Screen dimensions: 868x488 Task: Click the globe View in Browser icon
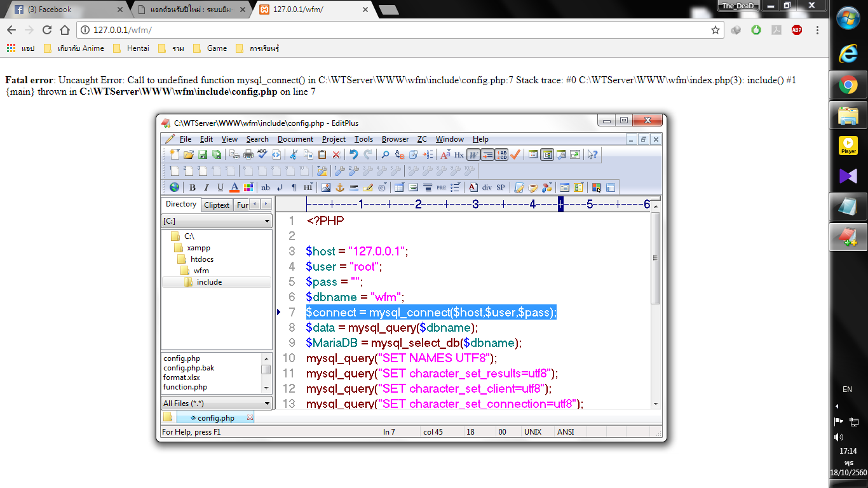click(x=174, y=187)
